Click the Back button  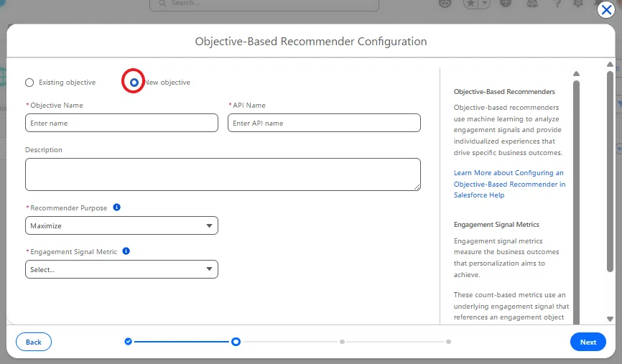[x=34, y=342]
